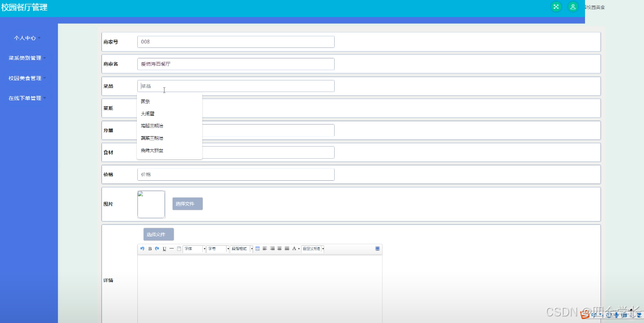
Task: Select 蔬菜三明治 from the dish dropdown list
Action: 169,138
